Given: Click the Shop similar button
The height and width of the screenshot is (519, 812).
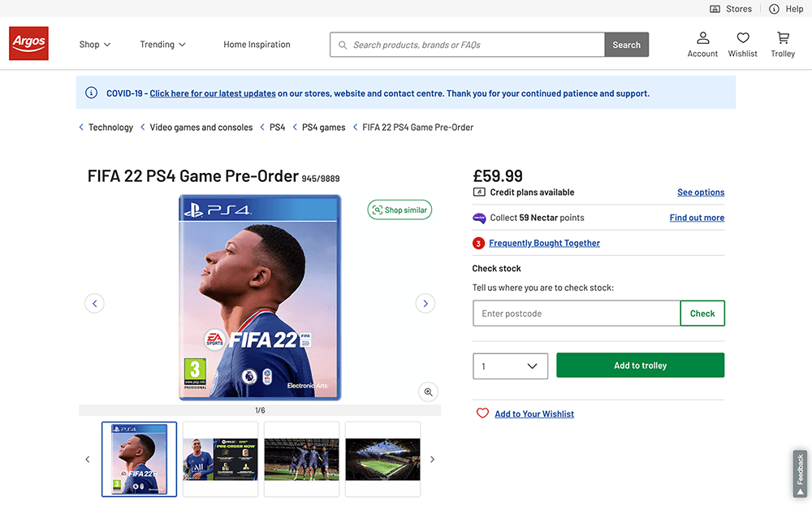Looking at the screenshot, I should (x=400, y=210).
